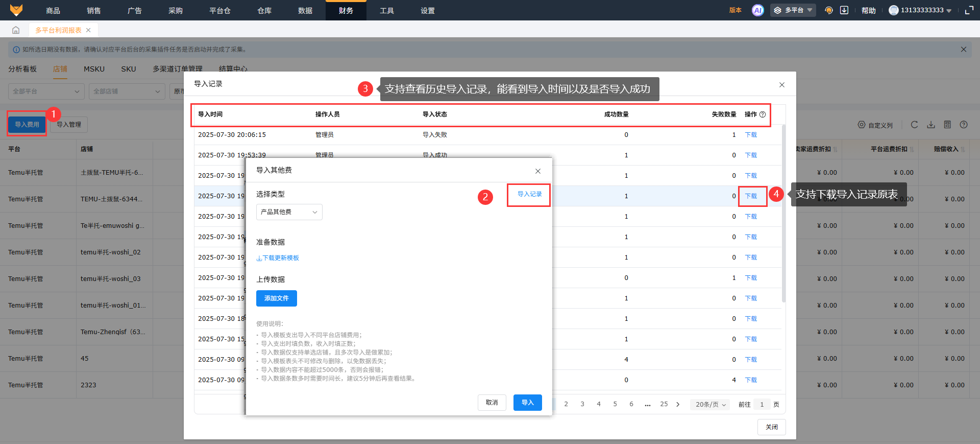The width and height of the screenshot is (980, 444).
Task: Download the record with 4 successful imports
Action: [x=751, y=360]
